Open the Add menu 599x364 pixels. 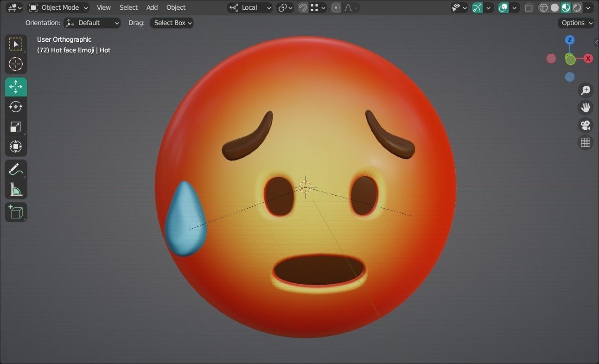(x=152, y=7)
